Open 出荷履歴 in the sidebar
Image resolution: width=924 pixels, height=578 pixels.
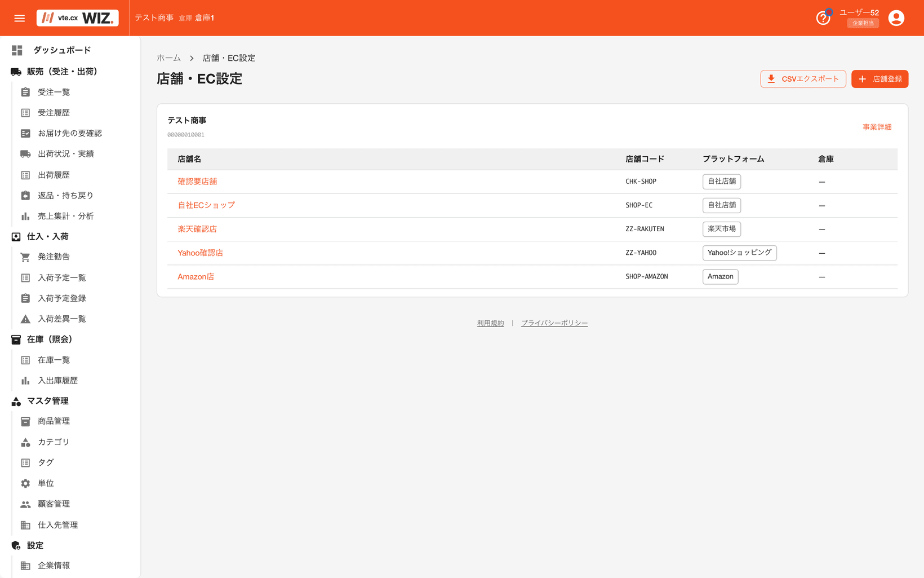pyautogui.click(x=54, y=175)
